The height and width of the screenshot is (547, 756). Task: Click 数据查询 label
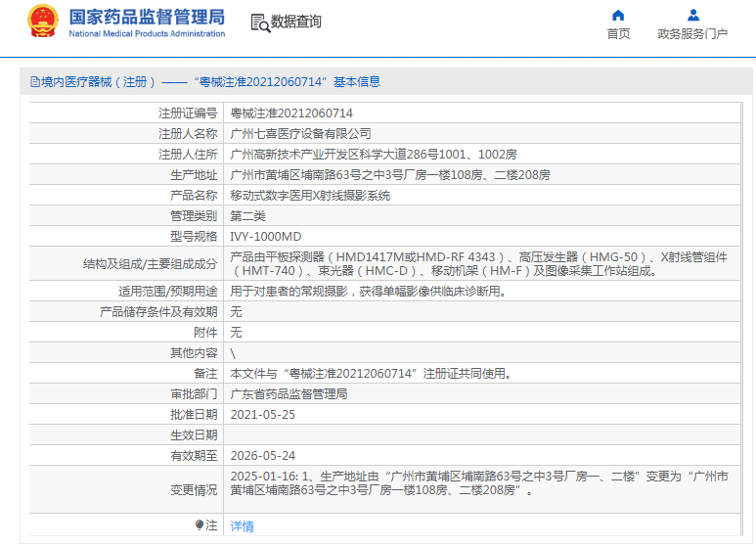(x=296, y=22)
